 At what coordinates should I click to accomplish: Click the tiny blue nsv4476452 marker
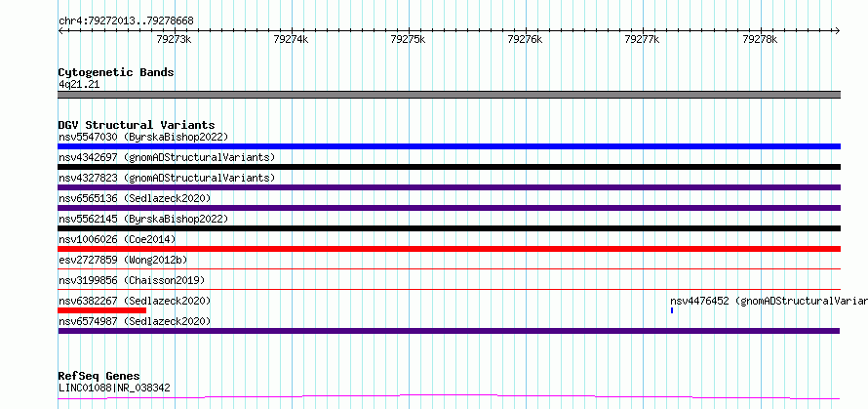(672, 310)
